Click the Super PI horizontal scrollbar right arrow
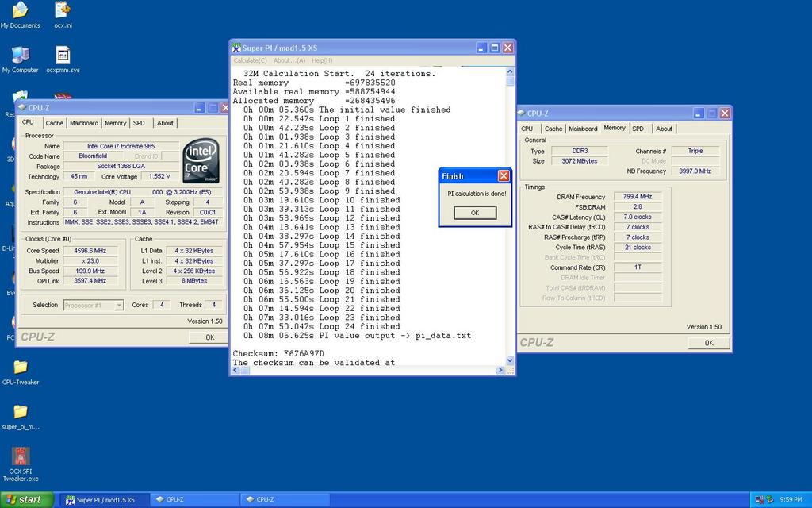 (500, 370)
